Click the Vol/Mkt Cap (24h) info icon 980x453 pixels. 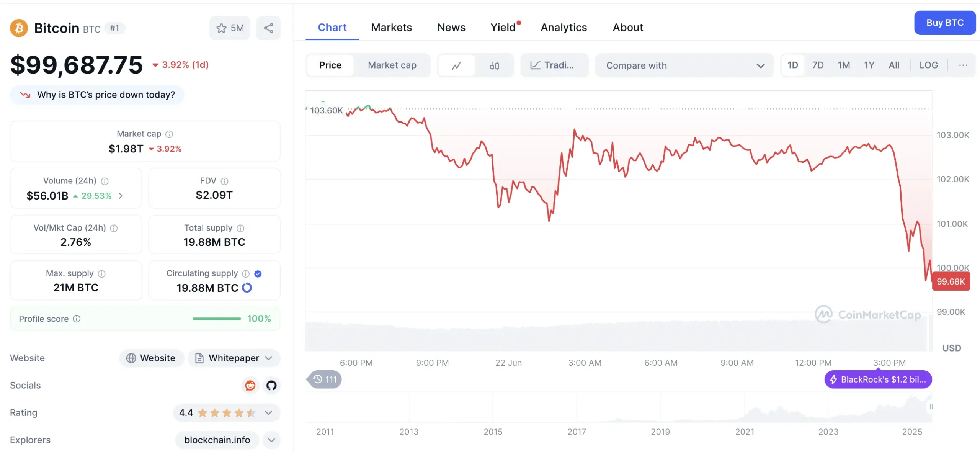tap(114, 228)
